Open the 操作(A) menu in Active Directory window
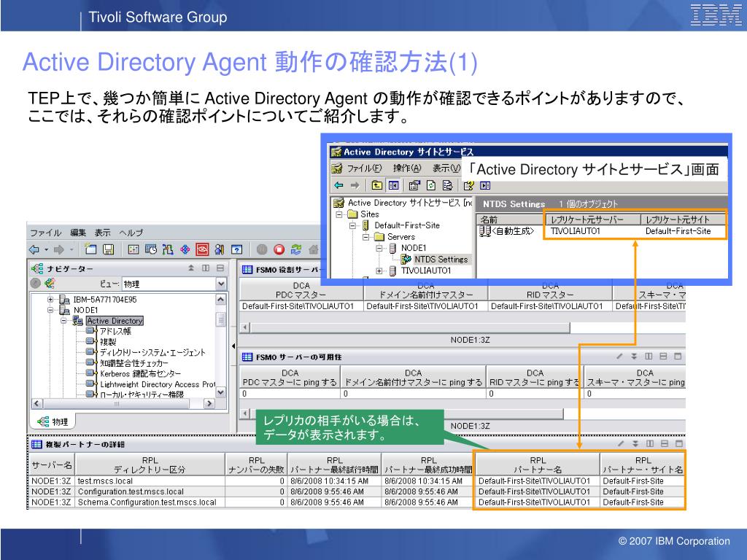Image resolution: width=747 pixels, height=560 pixels. (407, 168)
